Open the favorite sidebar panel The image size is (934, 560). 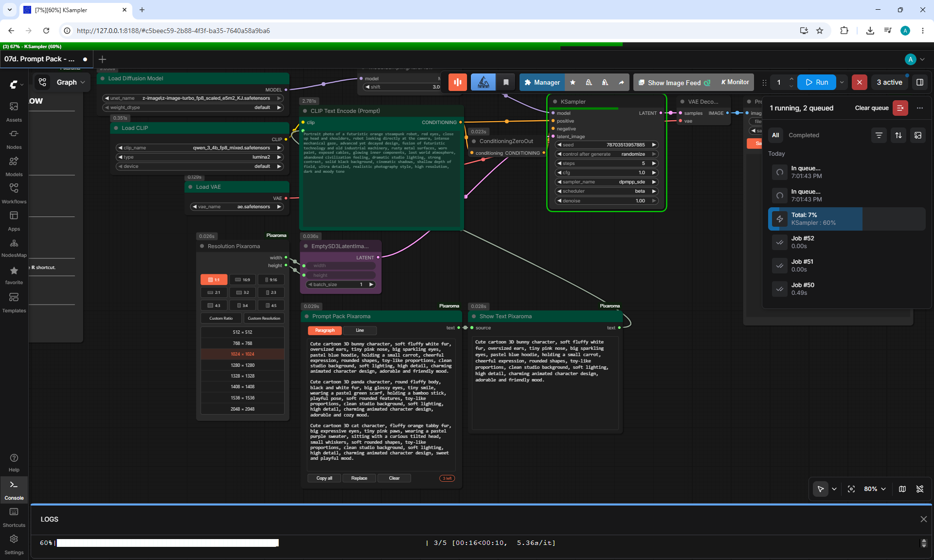point(14,275)
